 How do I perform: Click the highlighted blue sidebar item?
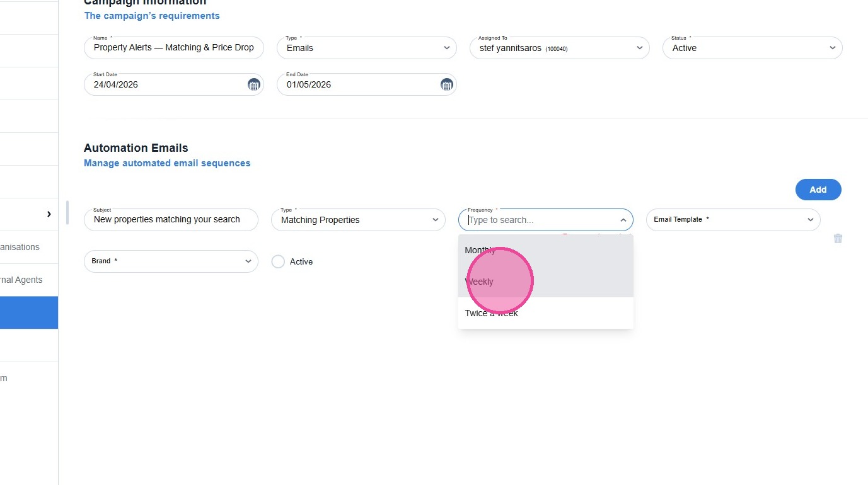coord(29,312)
